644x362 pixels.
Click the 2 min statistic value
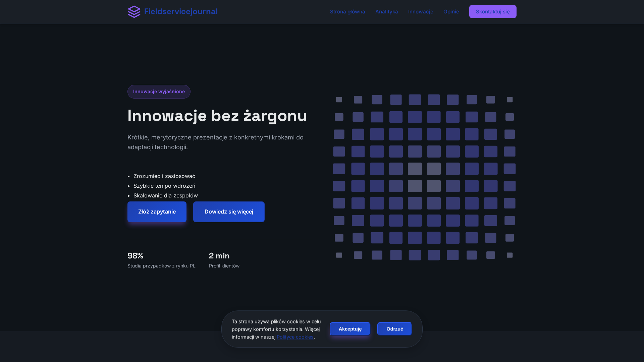[219, 256]
